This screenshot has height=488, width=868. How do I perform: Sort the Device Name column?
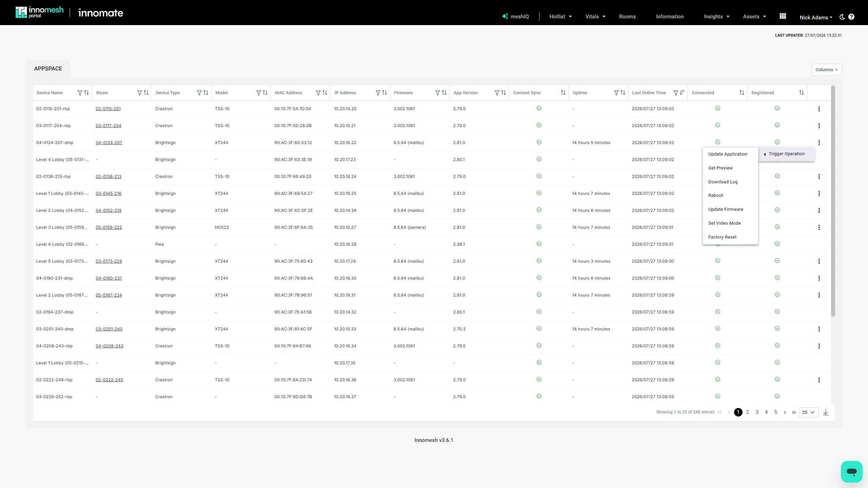click(86, 93)
